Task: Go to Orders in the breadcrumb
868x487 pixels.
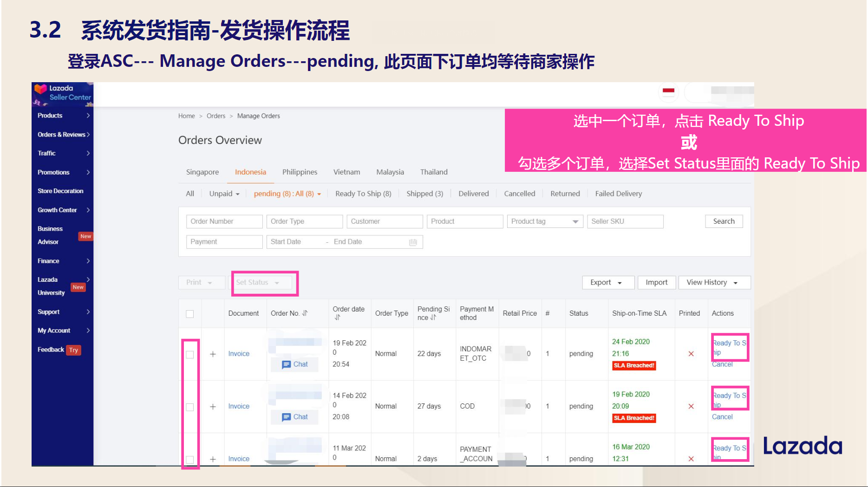Action: (x=216, y=116)
